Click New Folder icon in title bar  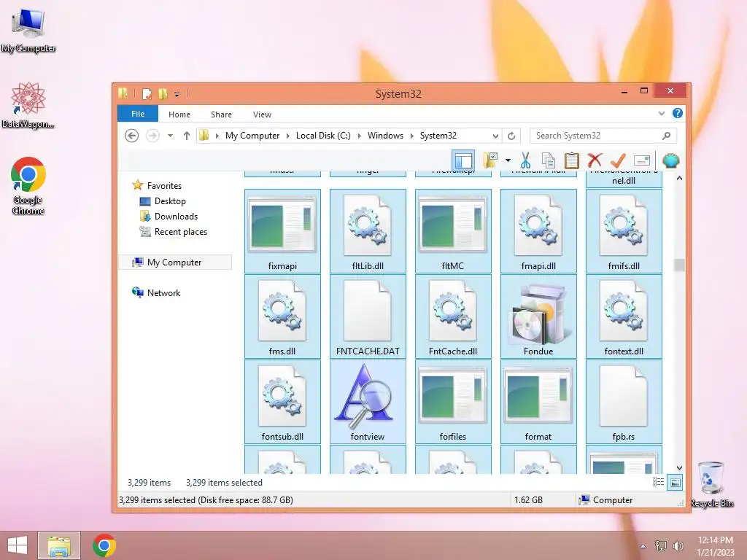163,94
